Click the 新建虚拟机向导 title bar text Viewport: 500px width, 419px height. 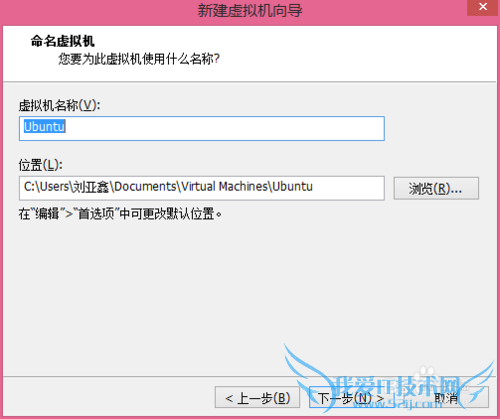[250, 10]
